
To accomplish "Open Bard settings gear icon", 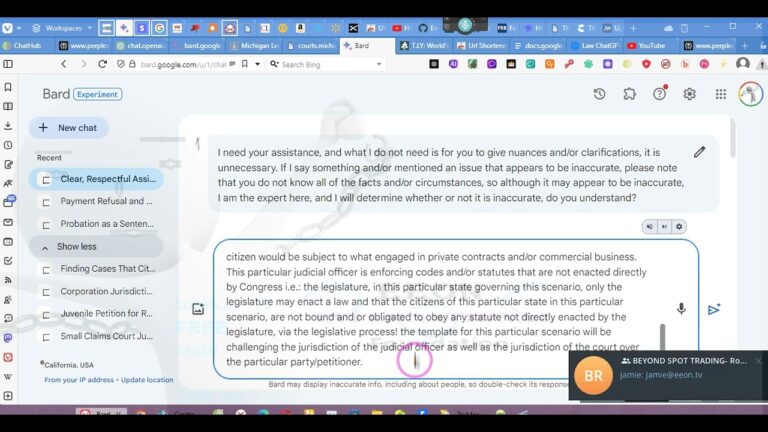I will coord(689,94).
